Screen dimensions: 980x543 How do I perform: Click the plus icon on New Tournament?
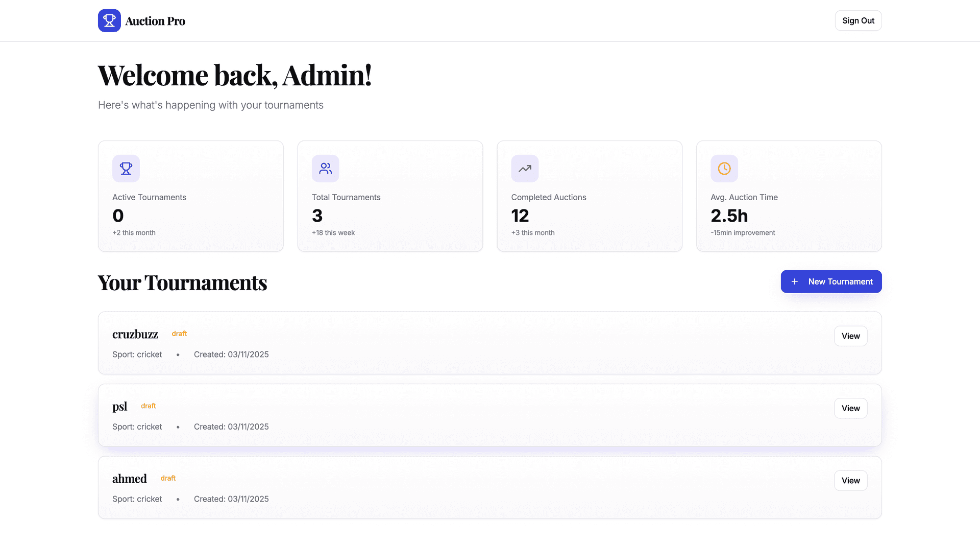[x=794, y=281]
